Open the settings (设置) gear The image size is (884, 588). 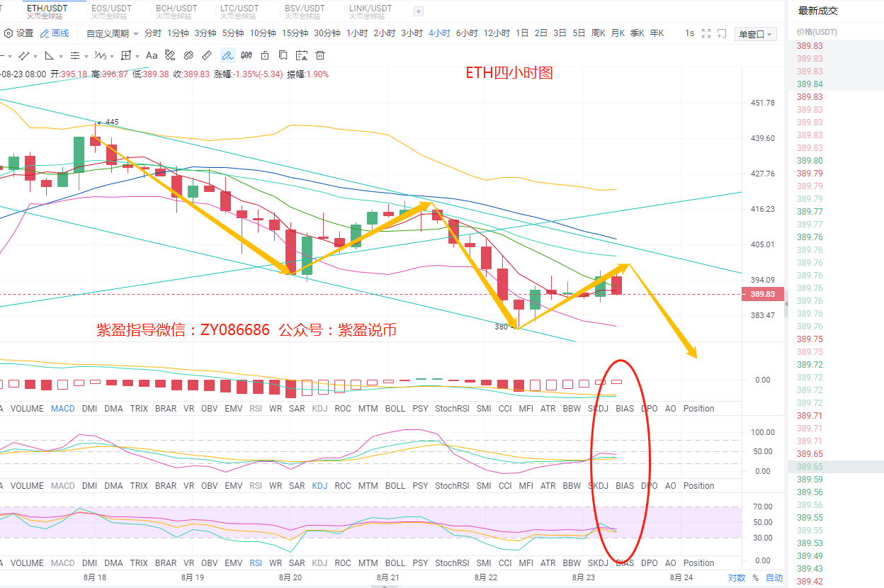(18, 33)
